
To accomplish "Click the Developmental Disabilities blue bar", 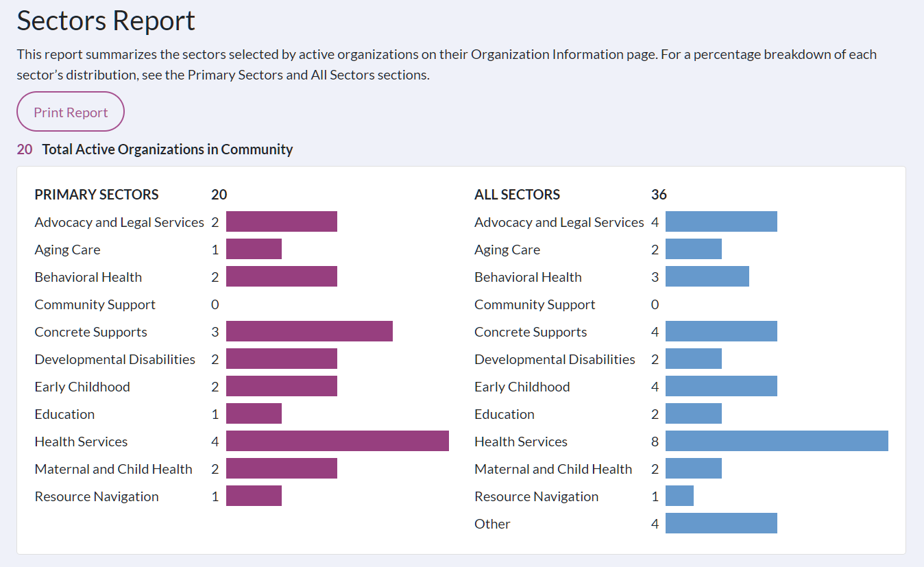I will (x=693, y=359).
